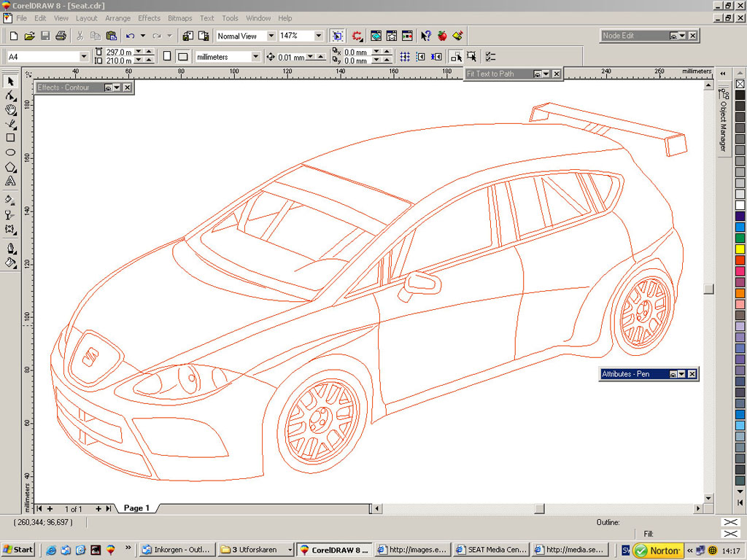This screenshot has height=560, width=747.
Task: Enable snap to grid
Action: pyautogui.click(x=403, y=55)
